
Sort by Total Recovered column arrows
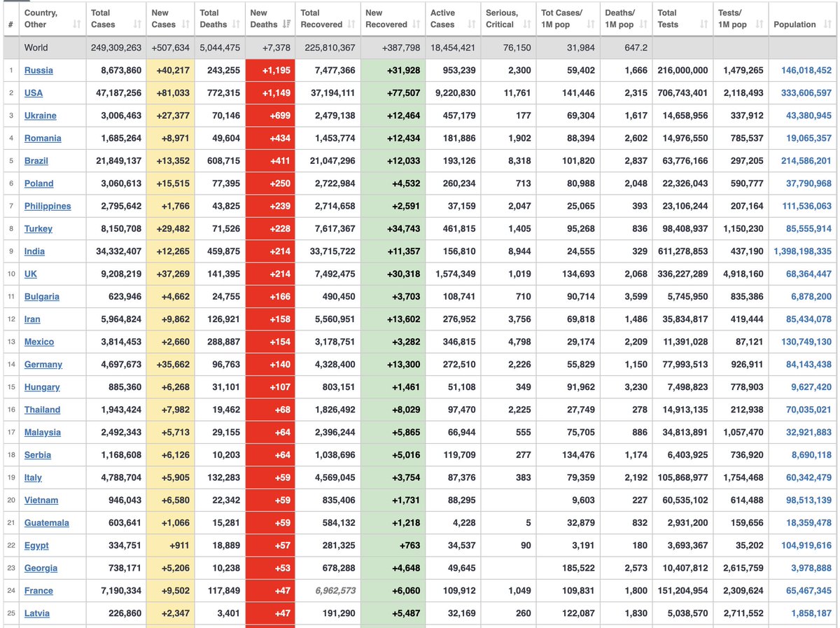351,25
